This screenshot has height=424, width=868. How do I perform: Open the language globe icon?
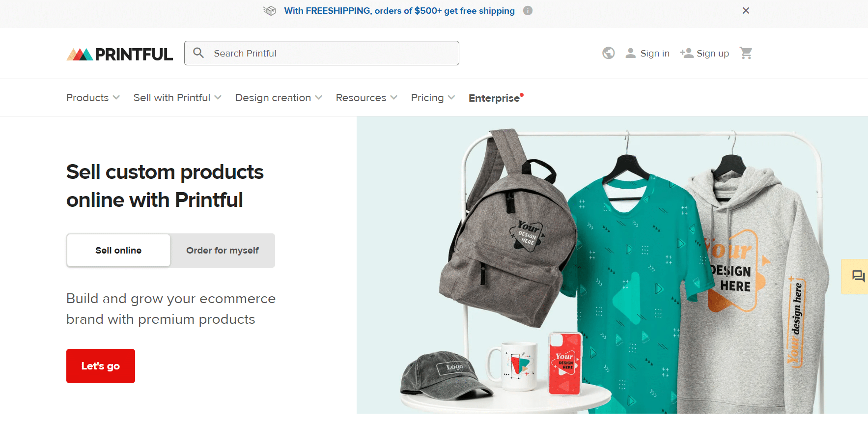click(x=608, y=53)
